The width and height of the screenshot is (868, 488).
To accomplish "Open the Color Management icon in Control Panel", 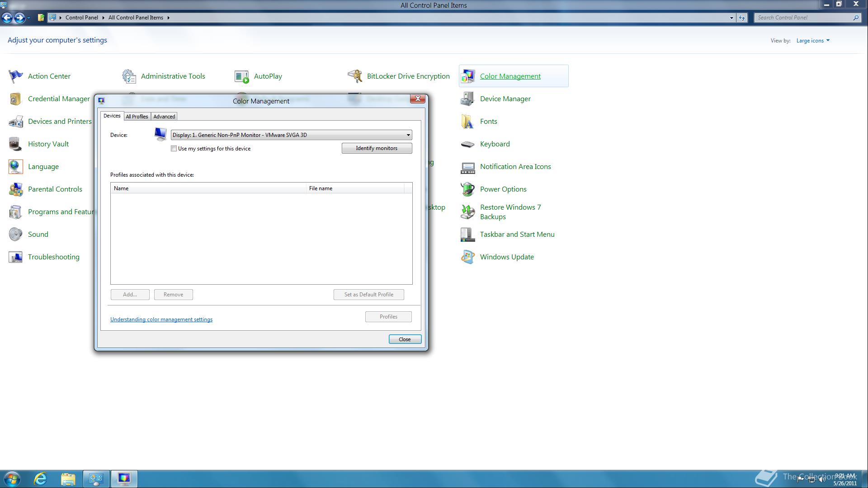I will [468, 76].
